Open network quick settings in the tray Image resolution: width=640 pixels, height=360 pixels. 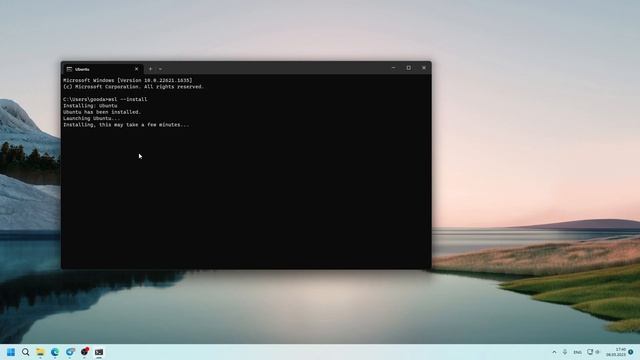[590, 352]
